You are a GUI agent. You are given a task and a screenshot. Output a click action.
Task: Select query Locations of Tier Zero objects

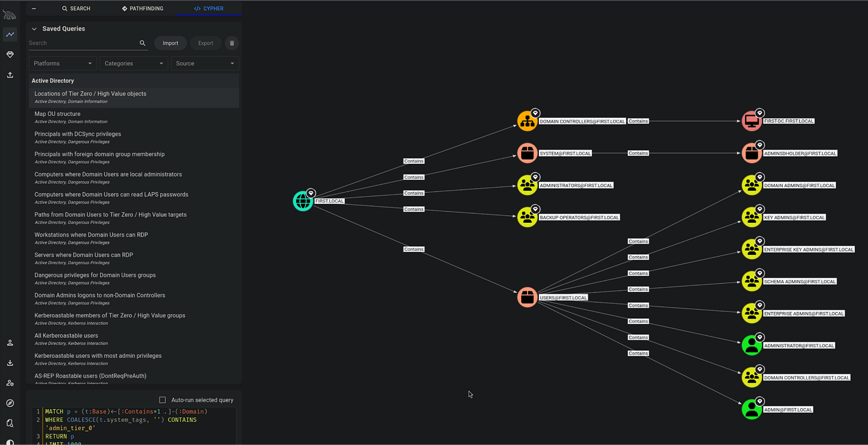tap(134, 97)
